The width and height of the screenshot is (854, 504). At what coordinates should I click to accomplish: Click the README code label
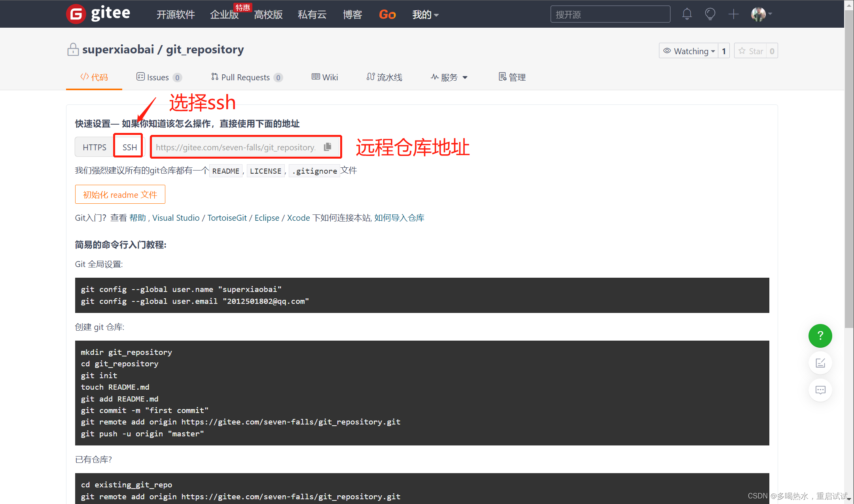(x=225, y=171)
